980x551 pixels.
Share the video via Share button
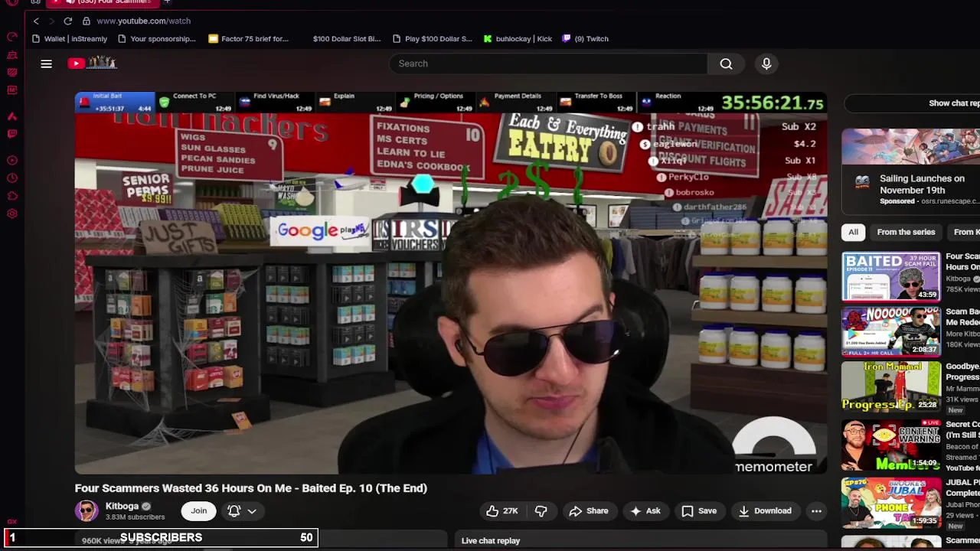pyautogui.click(x=588, y=510)
